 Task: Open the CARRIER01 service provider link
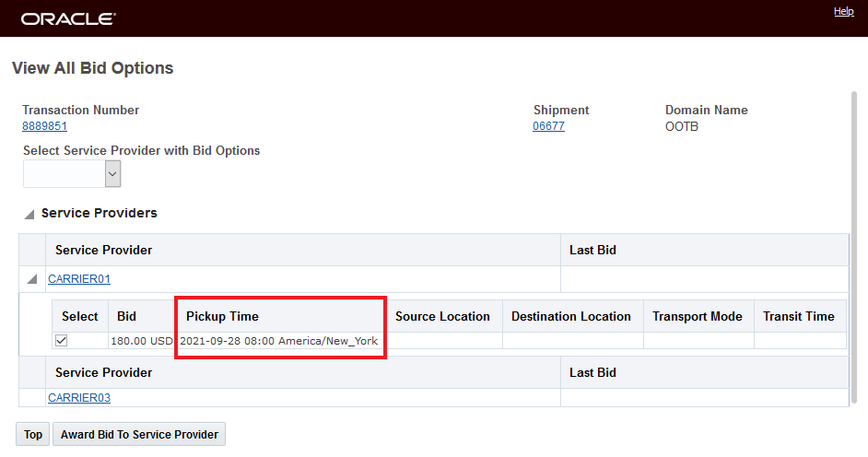(x=79, y=279)
